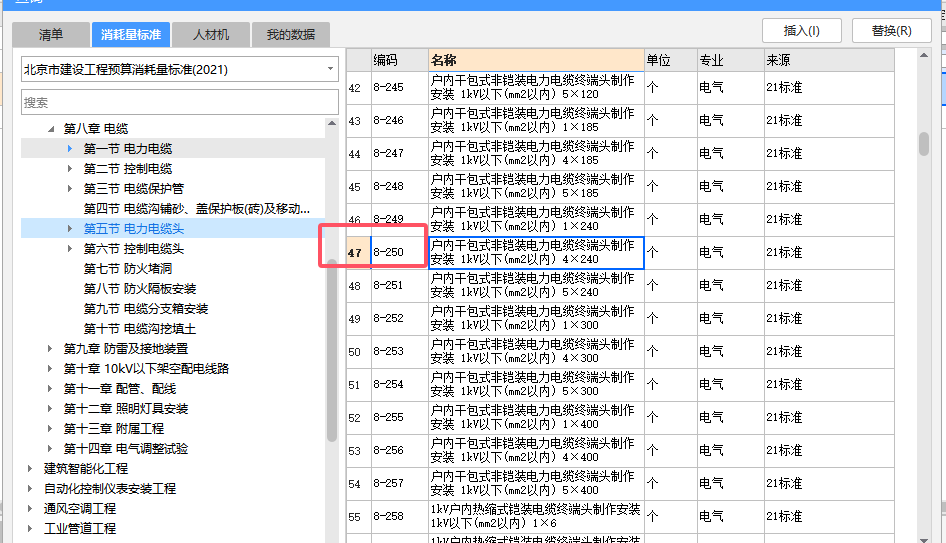Select code cell 8-256

click(399, 450)
